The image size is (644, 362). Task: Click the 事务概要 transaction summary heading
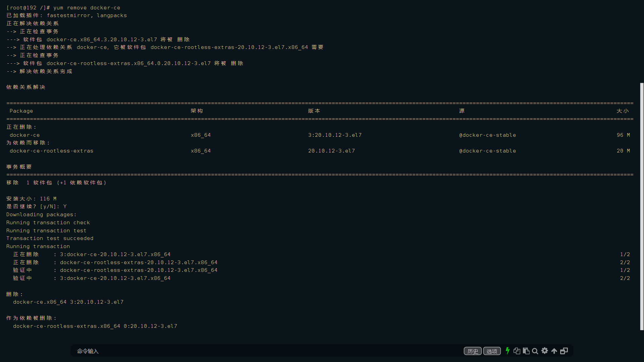pos(19,167)
